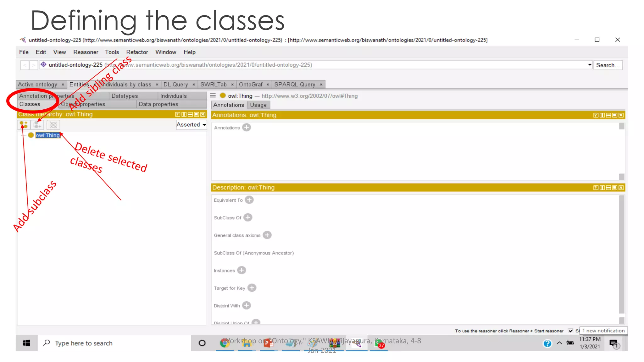This screenshot has height=362, width=644.
Task: Click the Add subclass icon
Action: point(24,125)
